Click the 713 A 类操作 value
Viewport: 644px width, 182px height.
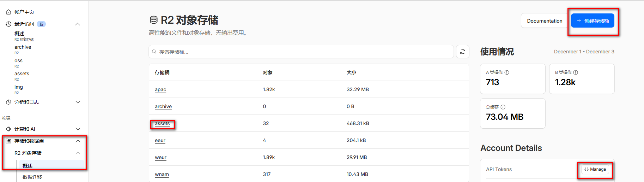(493, 82)
